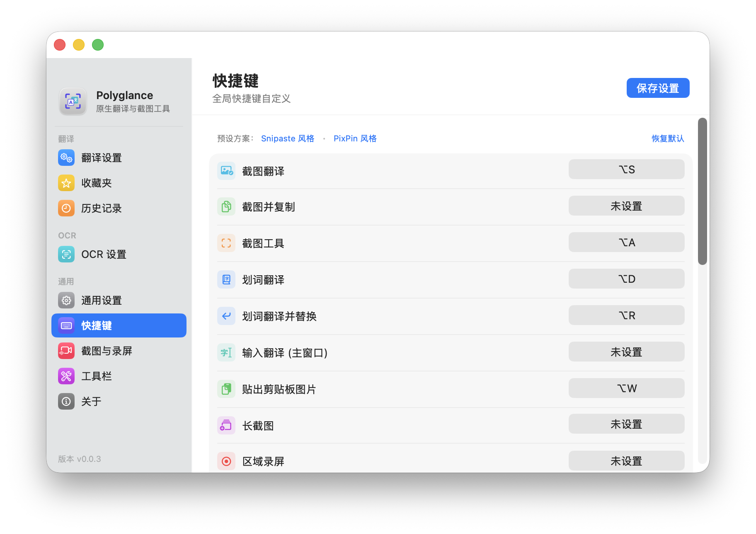
Task: Open 收藏夹 in the sidebar
Action: 119,183
